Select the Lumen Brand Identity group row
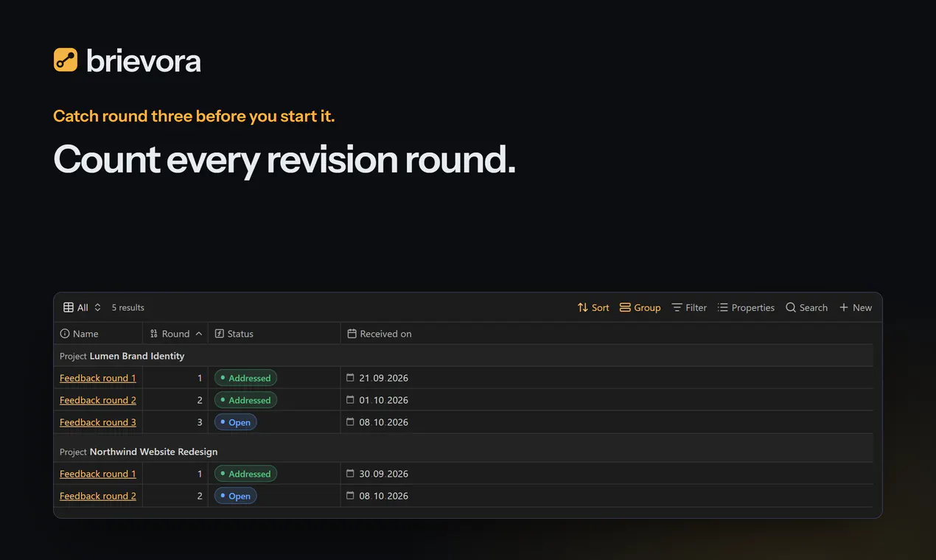The image size is (936, 560). [464, 356]
